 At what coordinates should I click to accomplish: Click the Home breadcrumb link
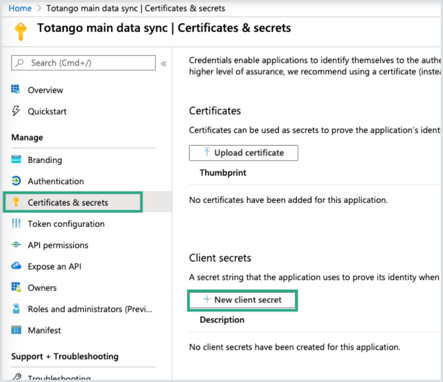20,8
